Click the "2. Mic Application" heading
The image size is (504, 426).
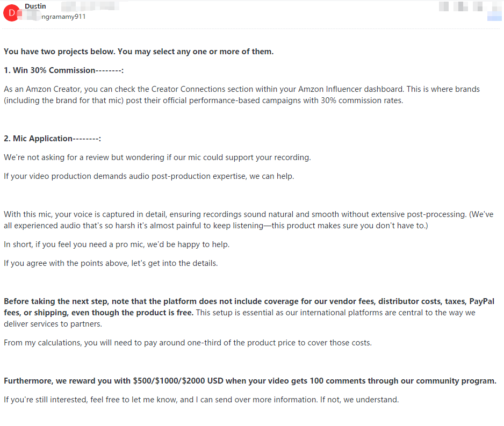click(52, 139)
